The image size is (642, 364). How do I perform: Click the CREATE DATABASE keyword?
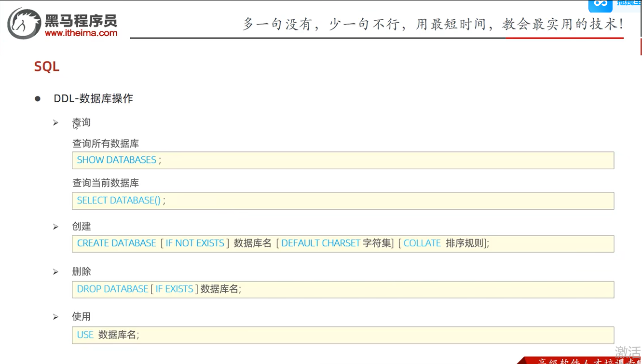coord(117,243)
